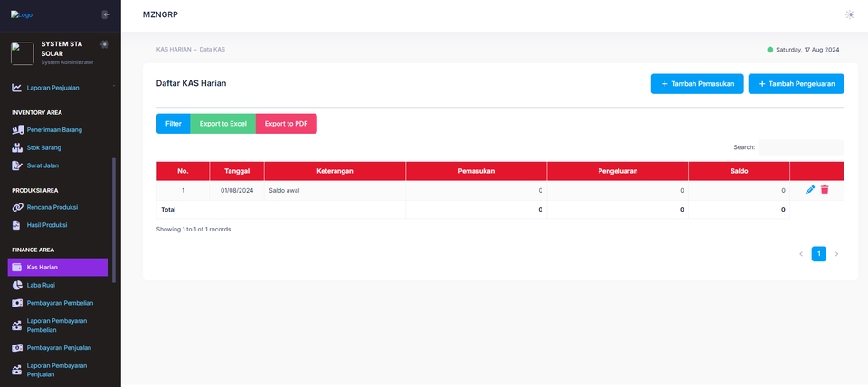
Task: Click KAS HARIAN breadcrumb link
Action: coord(174,49)
